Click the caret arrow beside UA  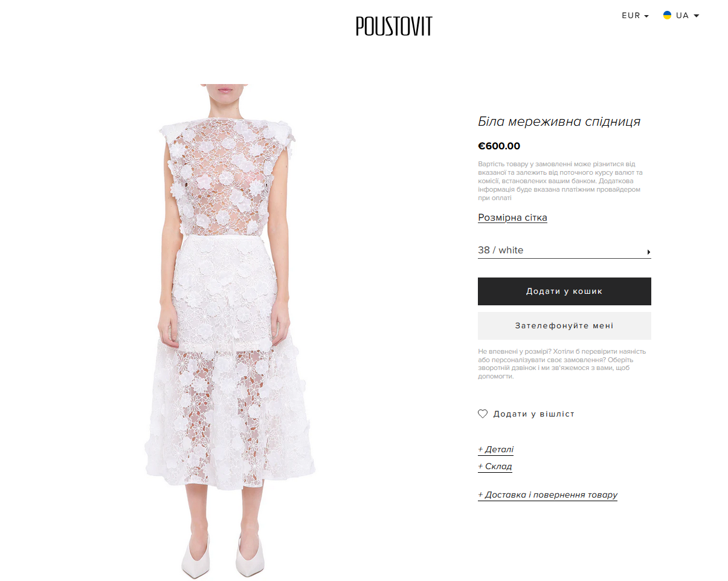point(697,16)
